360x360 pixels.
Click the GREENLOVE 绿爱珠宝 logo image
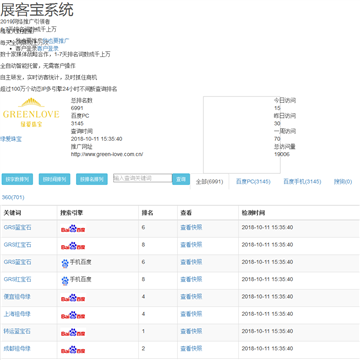pos(31,113)
